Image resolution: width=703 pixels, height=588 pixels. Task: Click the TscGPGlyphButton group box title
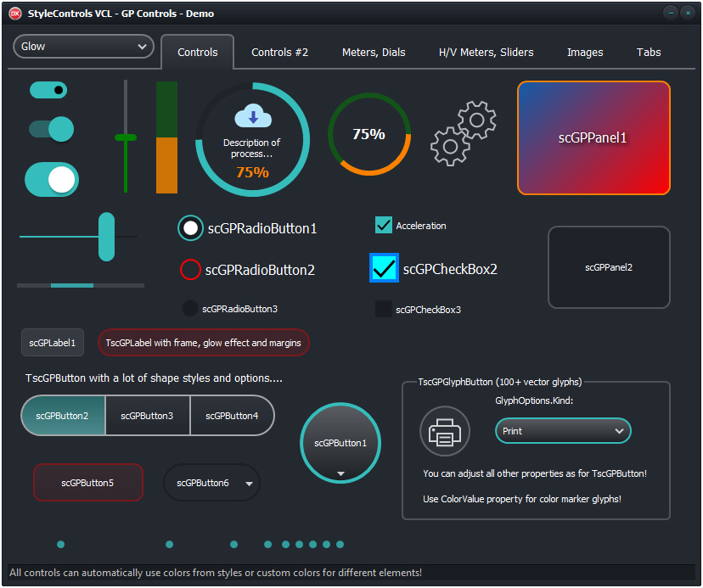[500, 382]
